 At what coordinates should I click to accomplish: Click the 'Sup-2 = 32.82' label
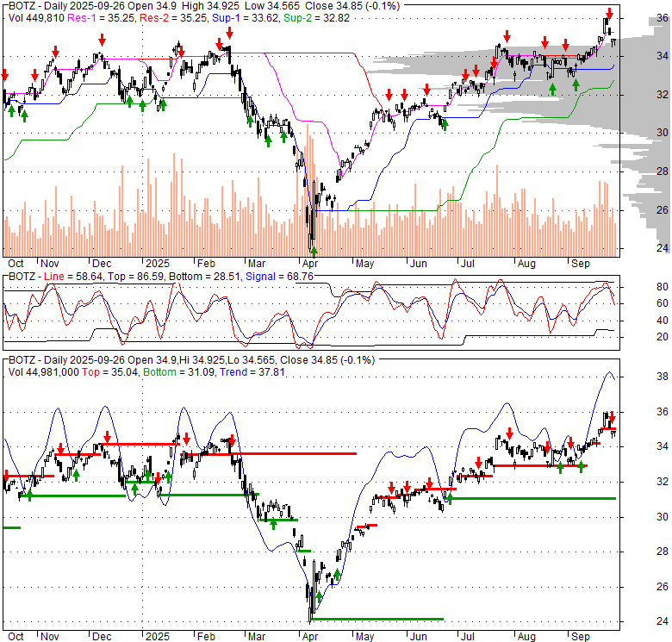pos(316,18)
